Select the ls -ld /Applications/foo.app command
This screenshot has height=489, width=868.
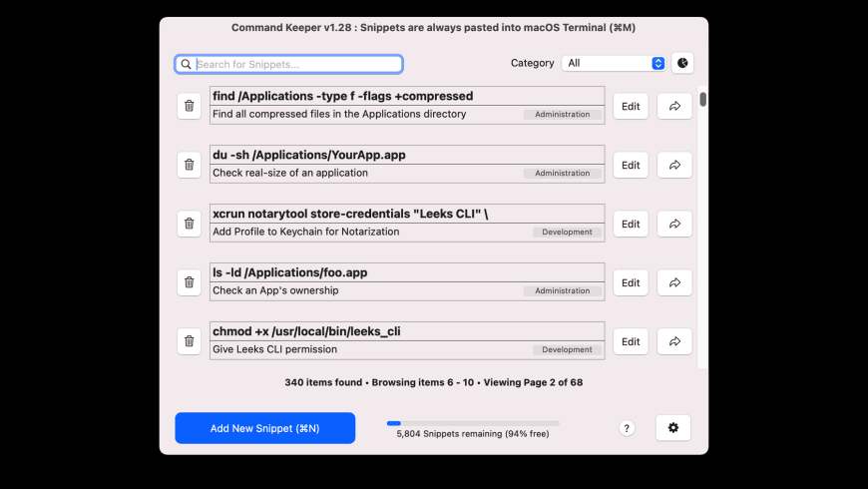tap(290, 272)
